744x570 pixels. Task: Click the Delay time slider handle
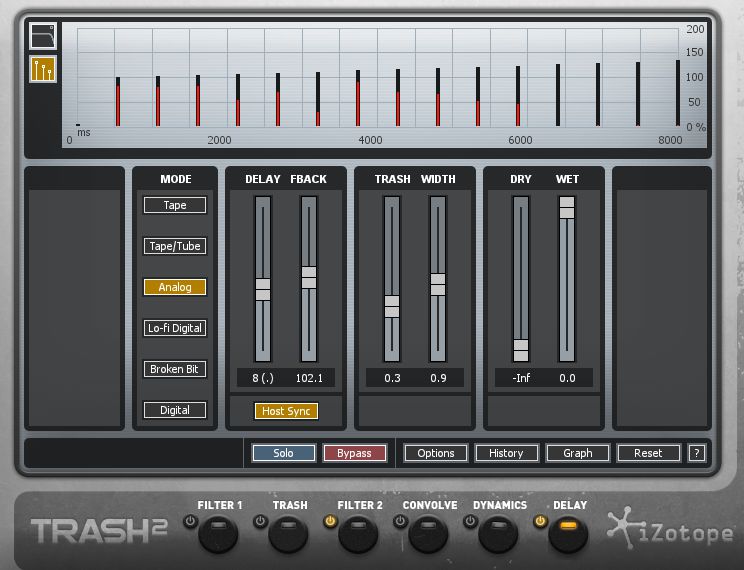pyautogui.click(x=263, y=290)
